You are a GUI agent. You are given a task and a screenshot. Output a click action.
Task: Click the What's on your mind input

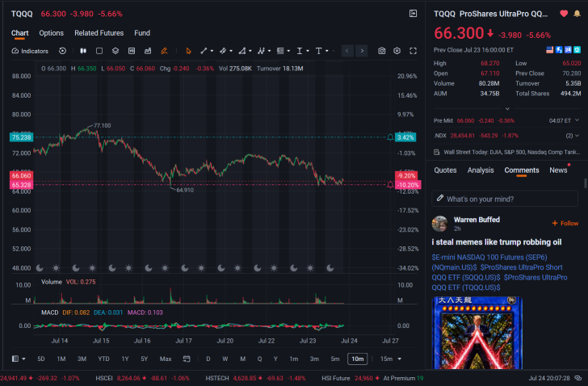pos(505,199)
